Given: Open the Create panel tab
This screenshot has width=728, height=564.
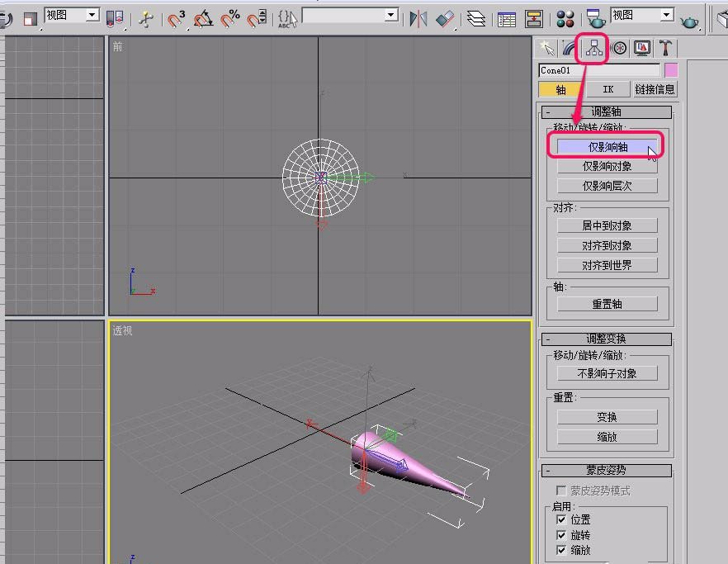Looking at the screenshot, I should click(547, 48).
